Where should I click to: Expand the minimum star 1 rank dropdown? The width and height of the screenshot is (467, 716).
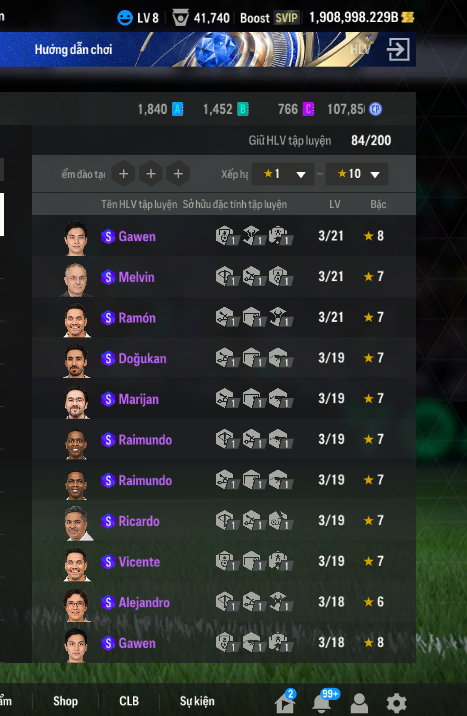(283, 174)
